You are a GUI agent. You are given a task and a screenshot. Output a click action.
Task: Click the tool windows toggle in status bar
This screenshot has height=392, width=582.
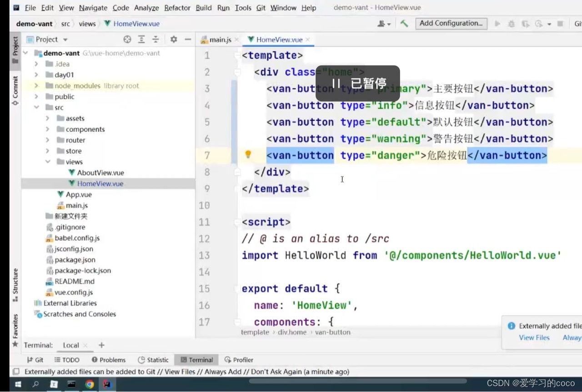(16, 372)
